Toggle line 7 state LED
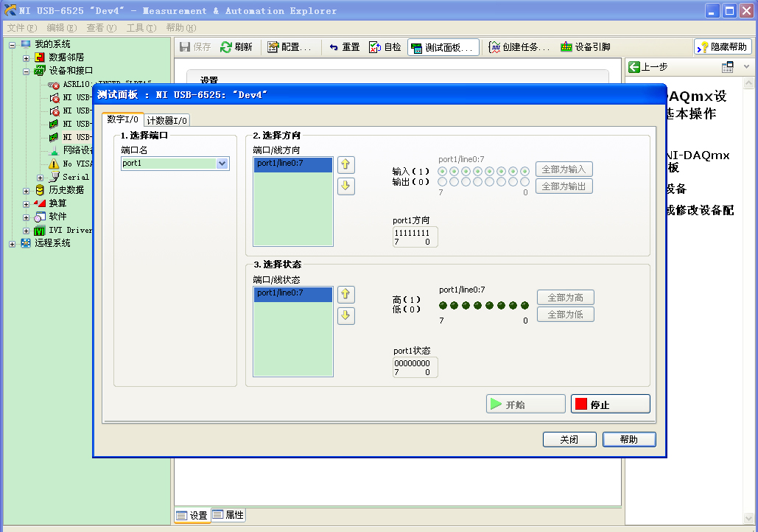 (443, 305)
